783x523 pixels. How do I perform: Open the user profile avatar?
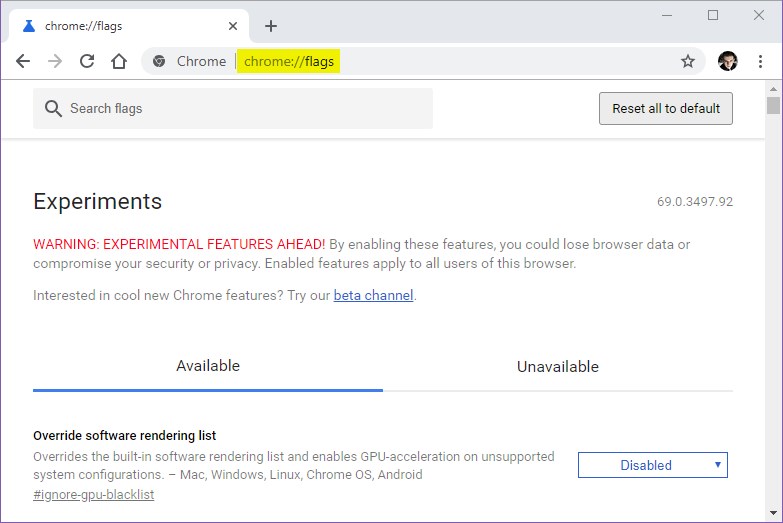click(x=727, y=61)
